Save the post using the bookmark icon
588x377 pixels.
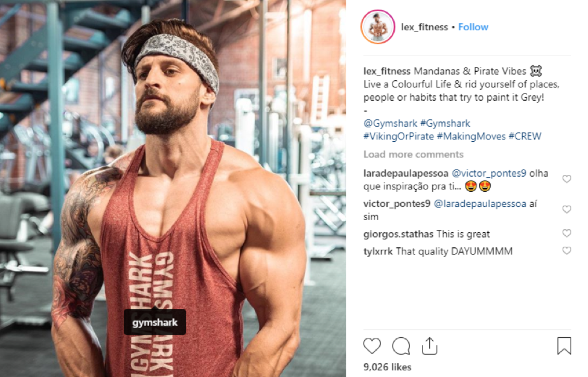tap(563, 345)
